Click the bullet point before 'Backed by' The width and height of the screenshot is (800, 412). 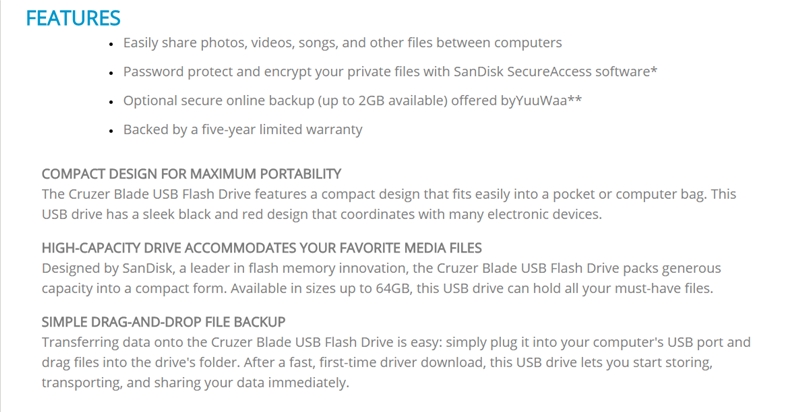tap(111, 132)
